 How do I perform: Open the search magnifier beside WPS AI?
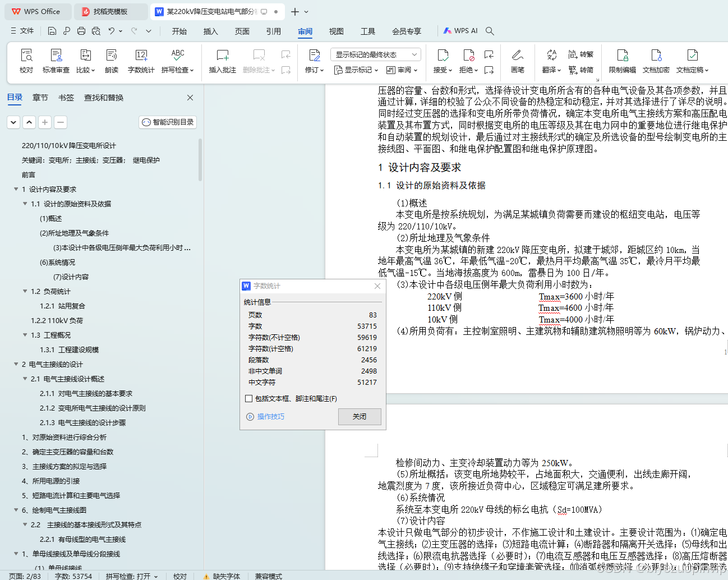pyautogui.click(x=490, y=31)
